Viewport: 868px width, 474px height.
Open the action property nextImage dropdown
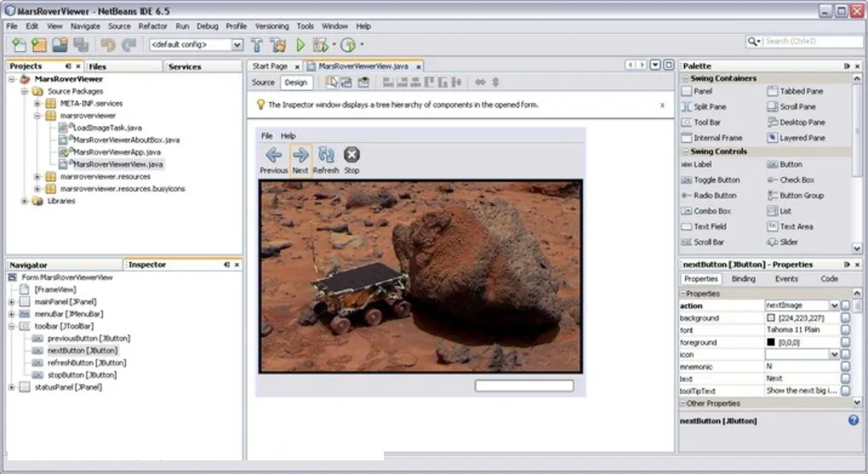coord(834,306)
